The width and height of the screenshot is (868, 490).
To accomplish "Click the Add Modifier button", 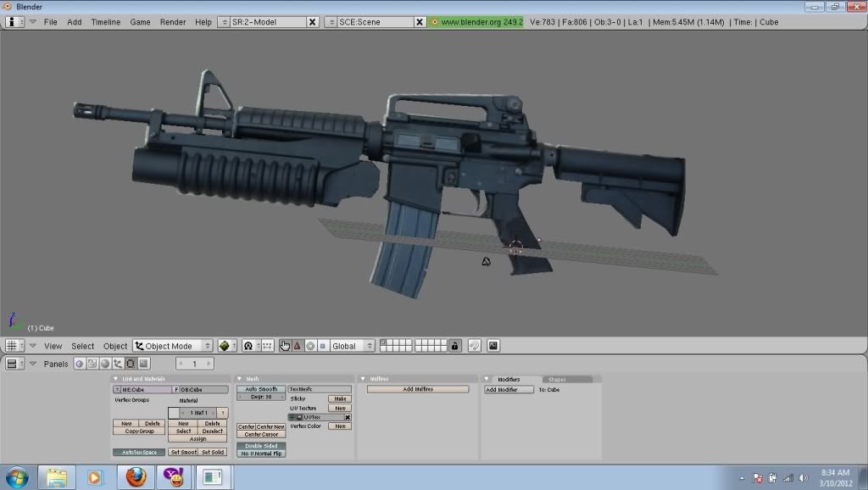I will (509, 390).
